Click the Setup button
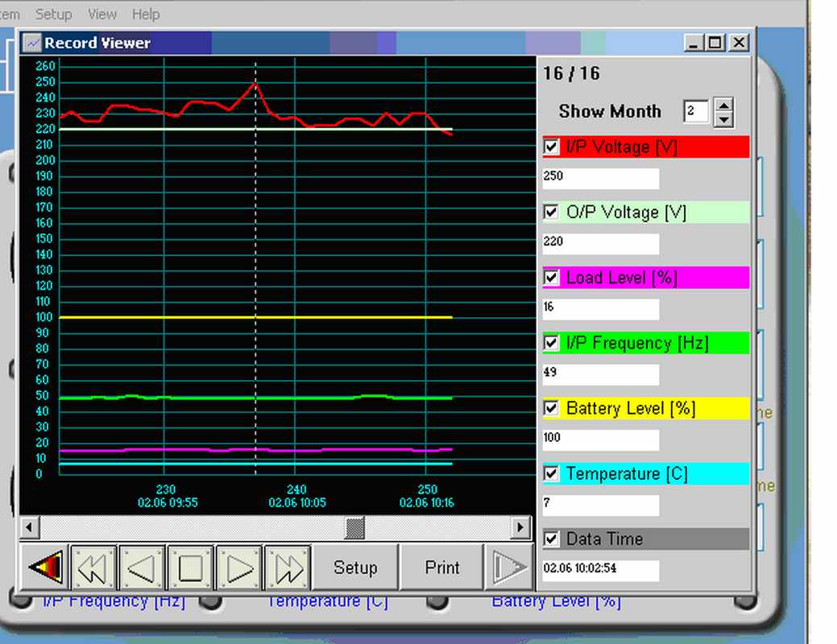The image size is (837, 644). [x=355, y=568]
